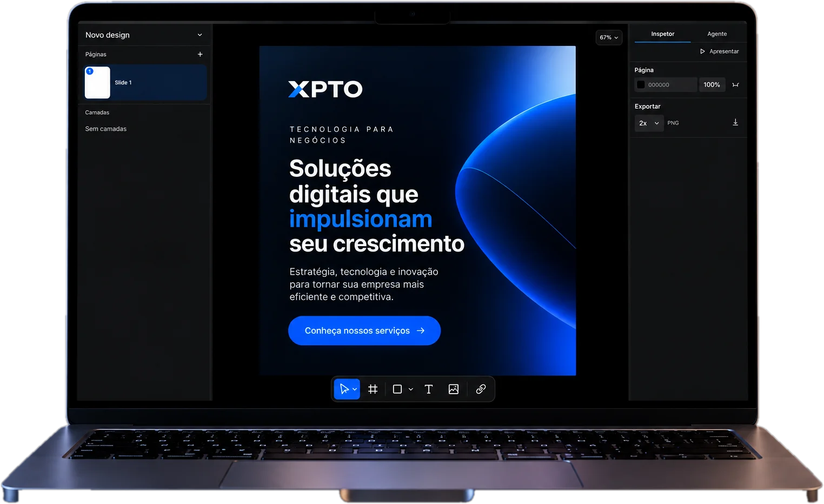Click the Página section heading in inspector

[644, 70]
